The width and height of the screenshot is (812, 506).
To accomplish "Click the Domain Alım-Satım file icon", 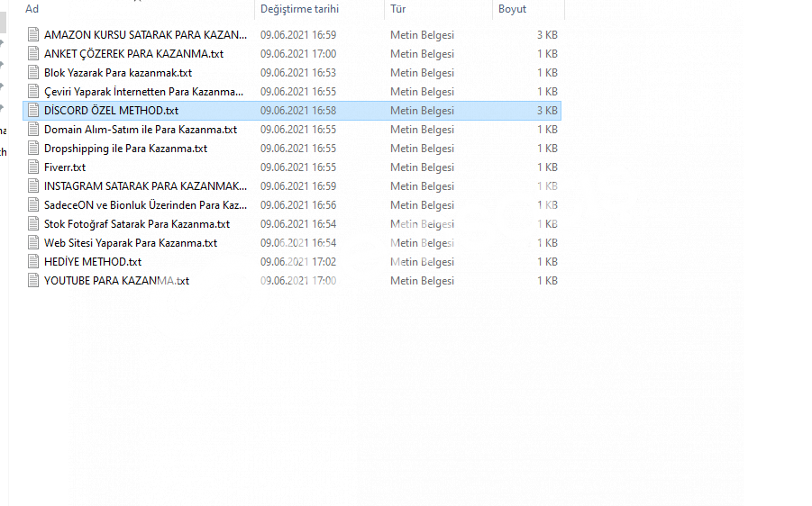I will tap(33, 130).
